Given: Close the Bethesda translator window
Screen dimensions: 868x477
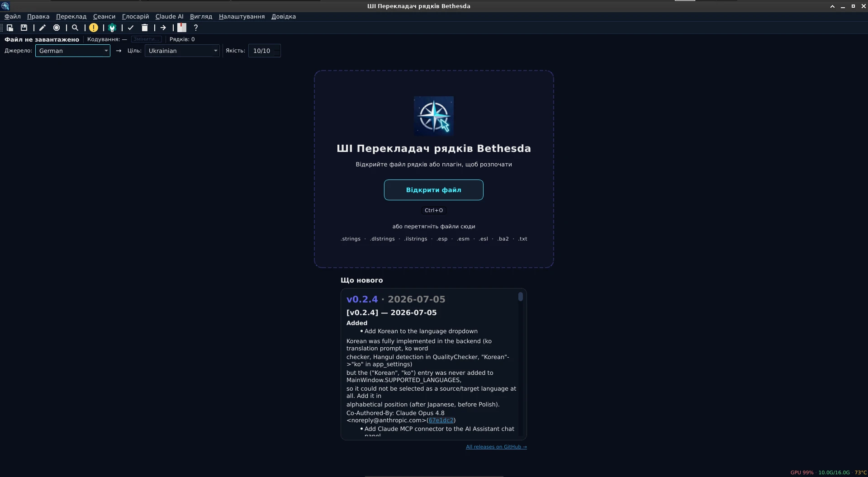Looking at the screenshot, I should 863,6.
